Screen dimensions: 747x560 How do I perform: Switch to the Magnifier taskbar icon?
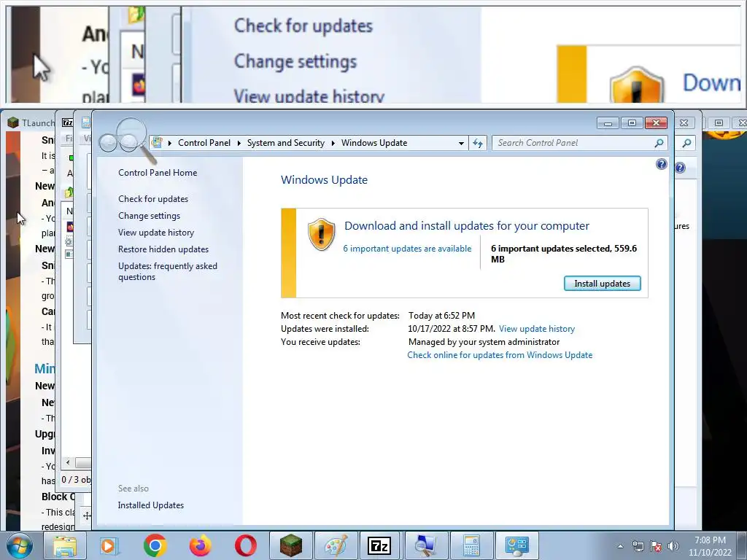point(425,545)
